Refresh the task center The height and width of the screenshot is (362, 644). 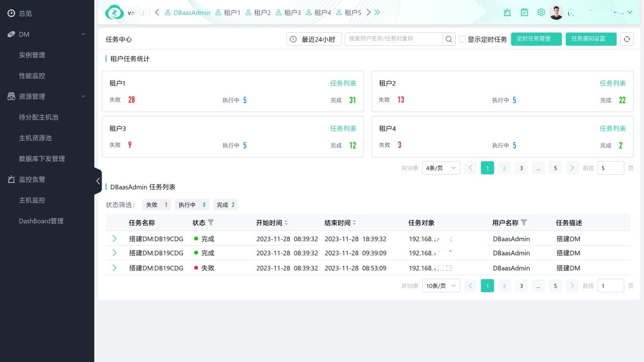[x=627, y=39]
